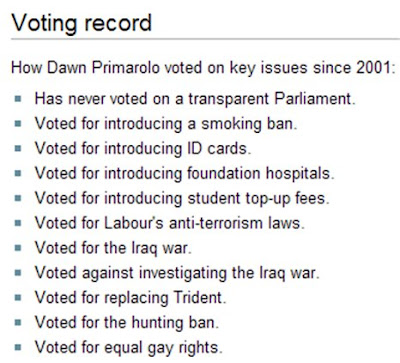
Task: Select 'Voted for the Iraq war' entry
Action: 113,248
